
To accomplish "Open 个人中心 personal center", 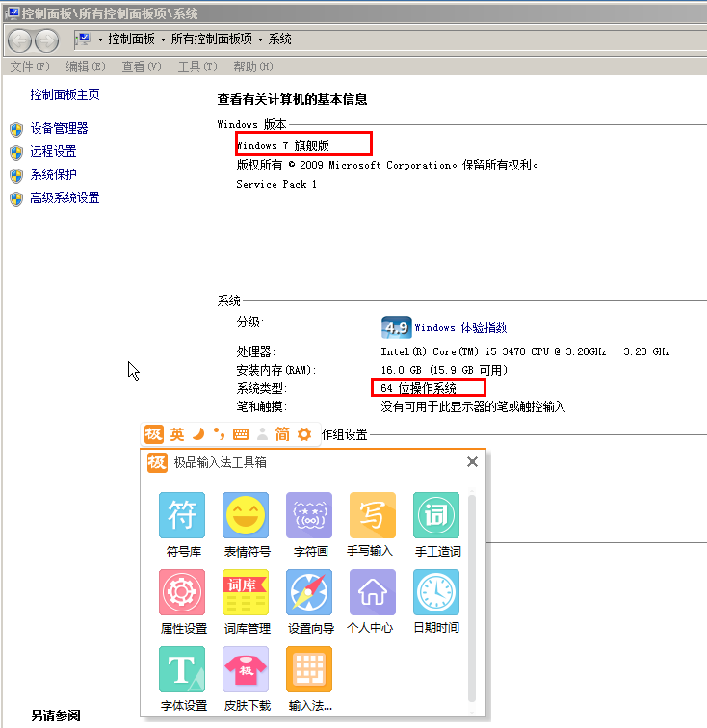I will [x=373, y=592].
